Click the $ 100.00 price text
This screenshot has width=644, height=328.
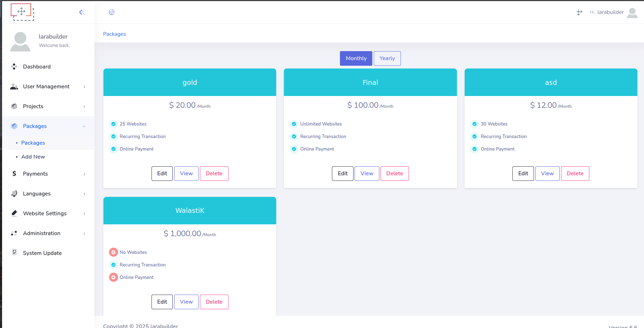(x=363, y=105)
